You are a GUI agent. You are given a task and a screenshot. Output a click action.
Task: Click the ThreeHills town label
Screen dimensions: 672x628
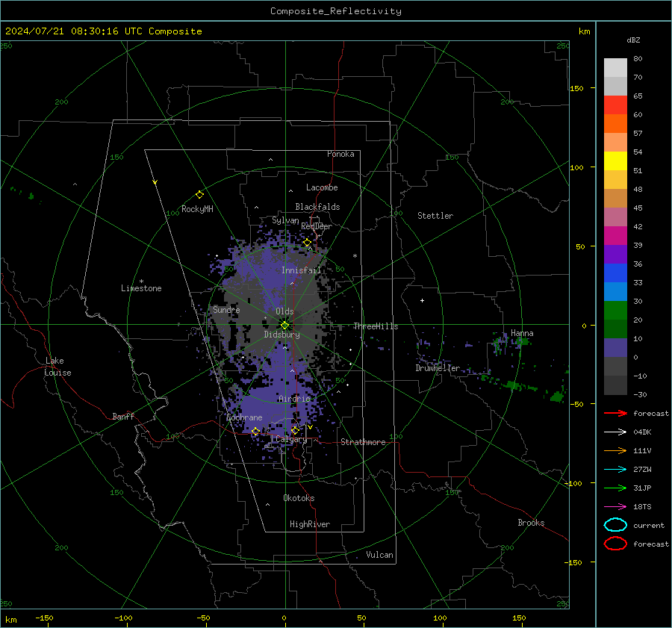click(376, 326)
